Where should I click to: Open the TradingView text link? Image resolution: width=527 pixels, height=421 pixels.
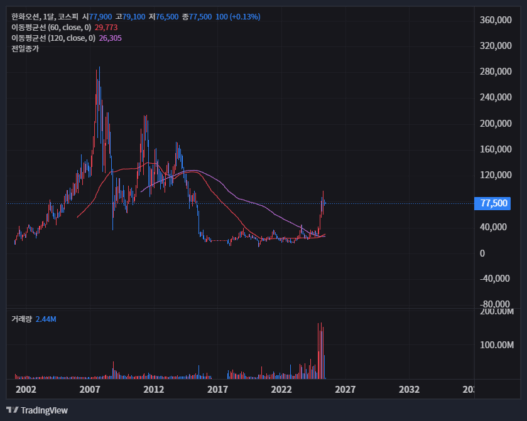point(44,410)
